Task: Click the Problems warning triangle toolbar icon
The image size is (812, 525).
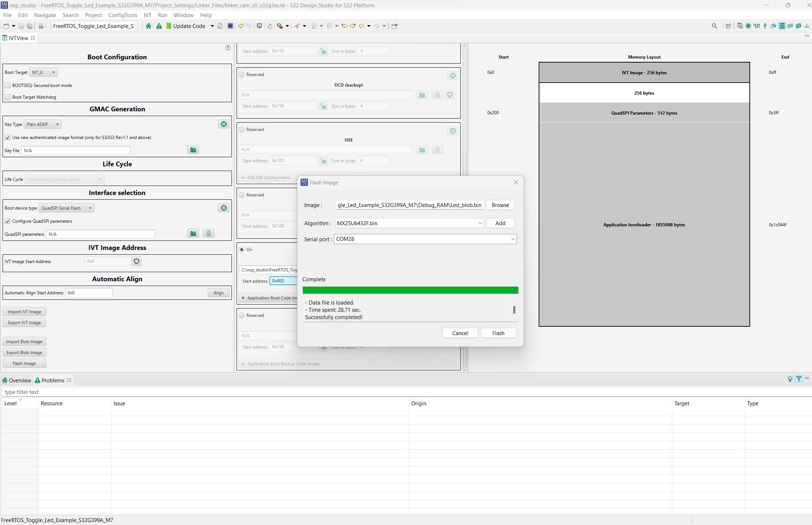Action: [x=159, y=26]
